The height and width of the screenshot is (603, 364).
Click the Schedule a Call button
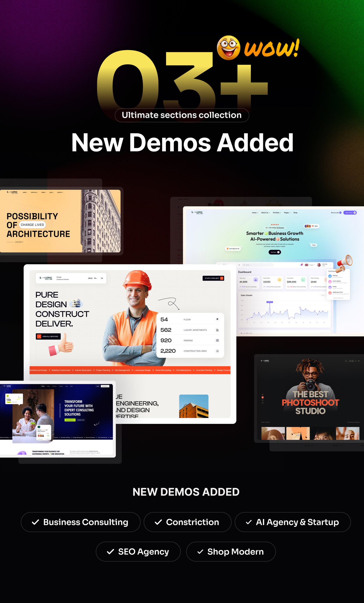(81, 420)
